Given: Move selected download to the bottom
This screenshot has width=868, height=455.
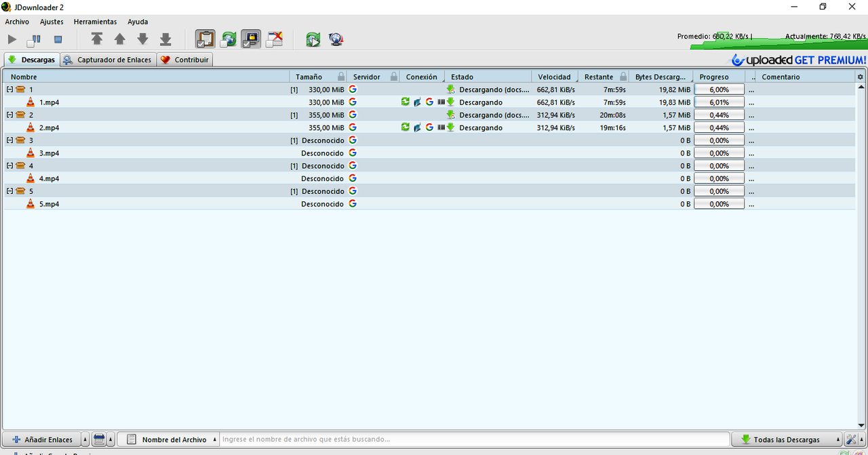Looking at the screenshot, I should coord(165,39).
